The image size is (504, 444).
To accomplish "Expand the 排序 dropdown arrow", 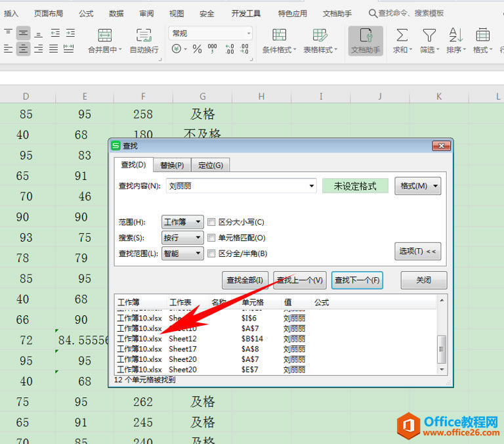I will [465, 49].
